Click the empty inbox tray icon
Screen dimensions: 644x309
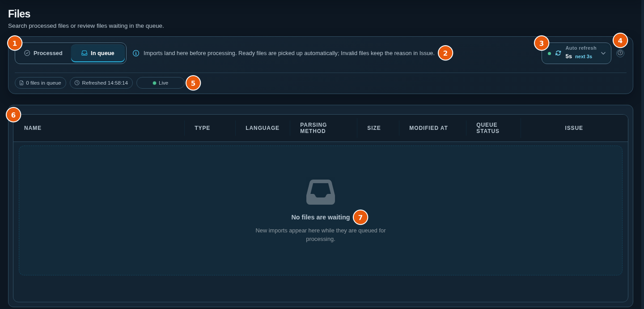(x=321, y=192)
